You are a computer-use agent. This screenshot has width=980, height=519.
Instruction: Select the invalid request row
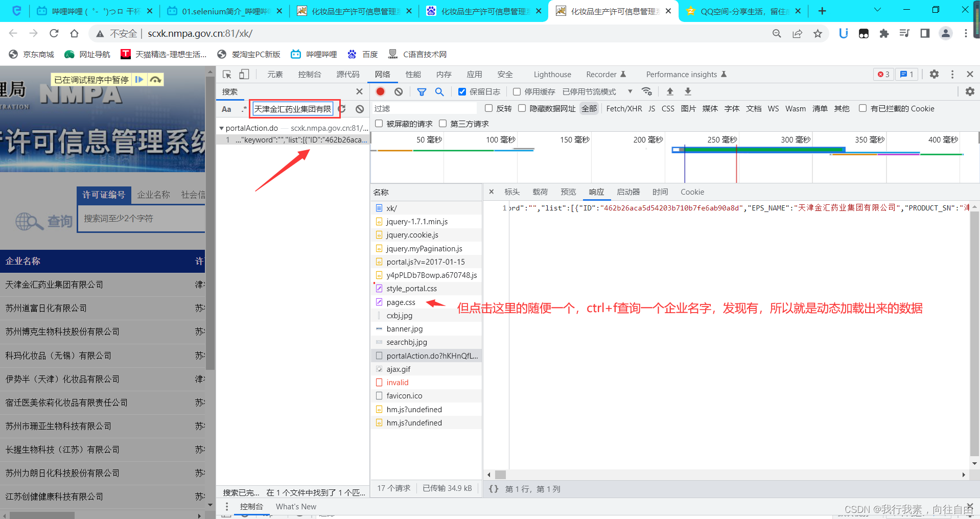[426, 383]
